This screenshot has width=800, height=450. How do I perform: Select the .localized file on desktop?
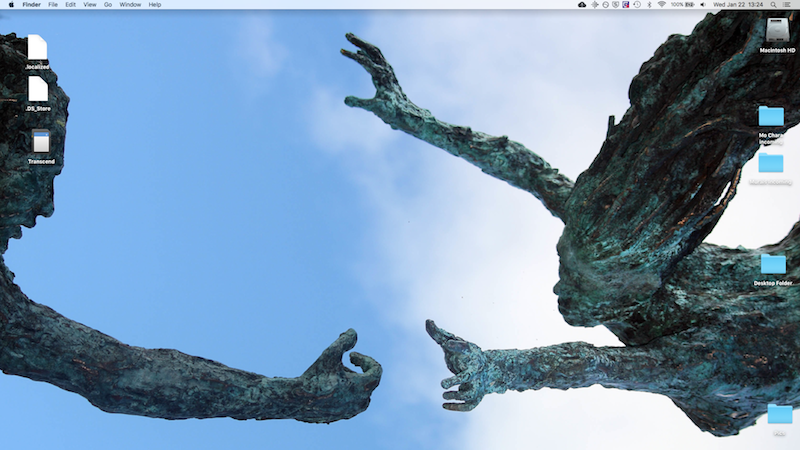coord(38,48)
